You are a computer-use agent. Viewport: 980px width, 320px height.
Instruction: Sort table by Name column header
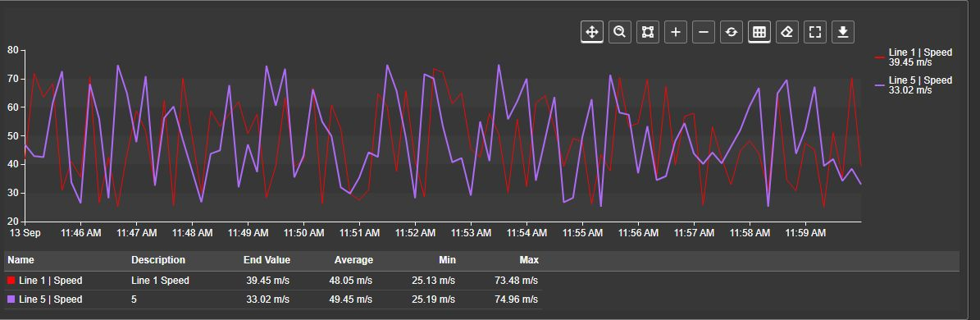point(21,260)
